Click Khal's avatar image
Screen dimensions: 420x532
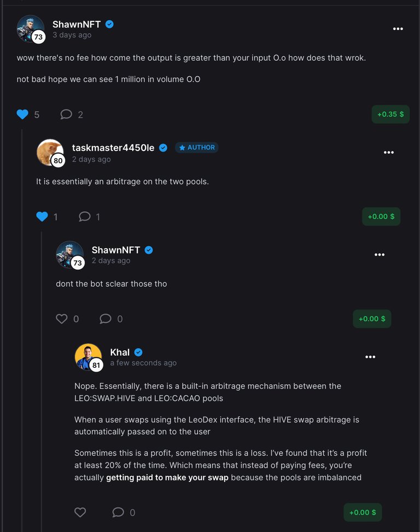(88, 357)
